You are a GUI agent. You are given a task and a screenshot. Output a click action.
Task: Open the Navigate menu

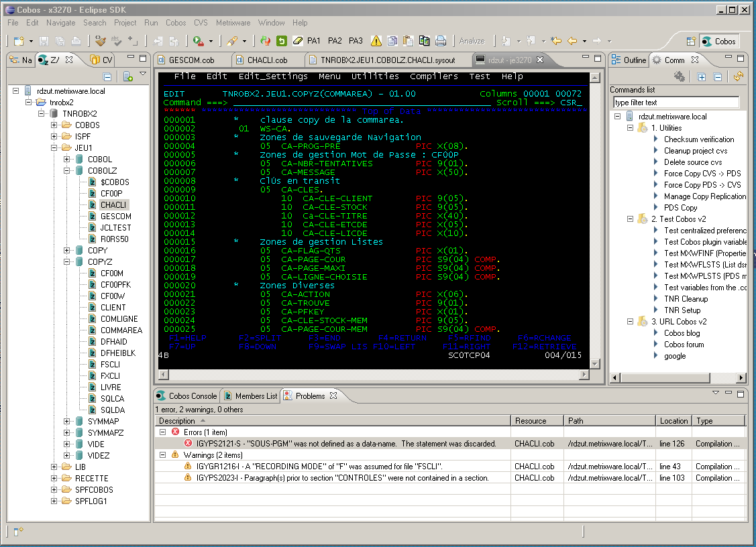click(61, 23)
